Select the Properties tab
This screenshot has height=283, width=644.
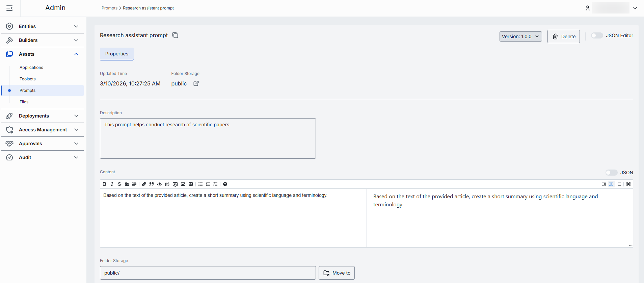pyautogui.click(x=117, y=54)
